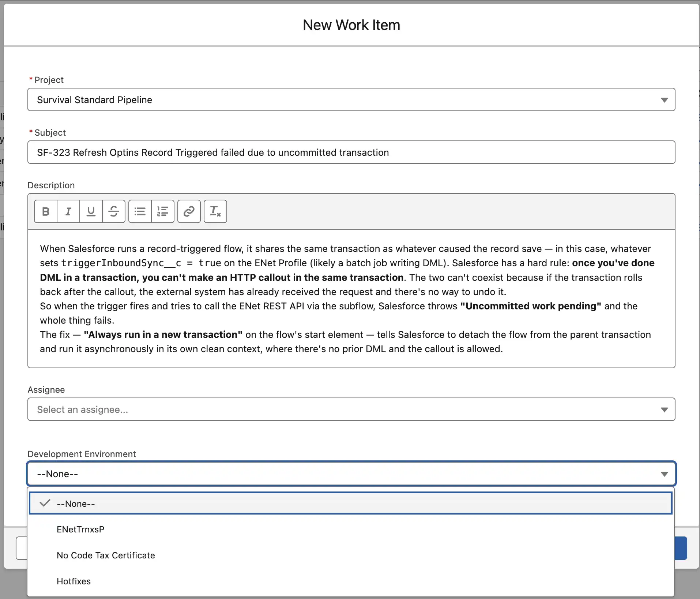Choose No Code Tax Certificate option
Image resolution: width=700 pixels, height=599 pixels.
click(350, 555)
